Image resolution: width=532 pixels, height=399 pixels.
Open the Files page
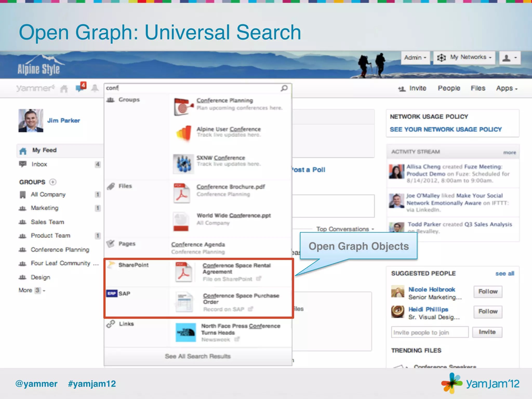(478, 88)
